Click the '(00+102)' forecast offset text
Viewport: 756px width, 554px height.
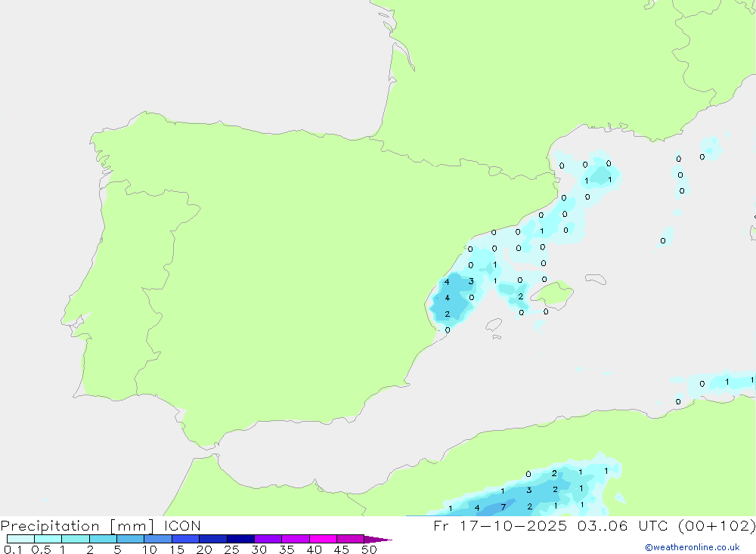717,525
